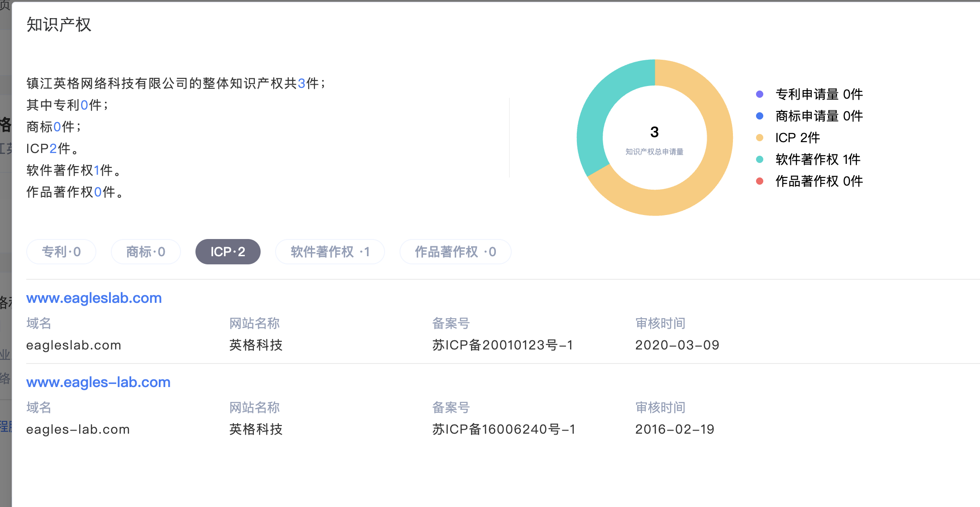Switch to the 商标·0 tab
Image resolution: width=980 pixels, height=507 pixels.
click(x=146, y=252)
